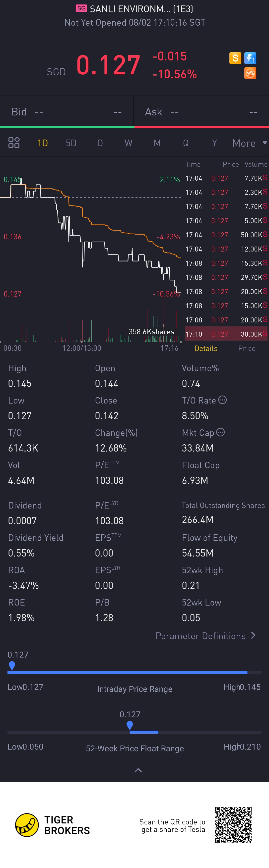Viewport: 269px width, 868px height.
Task: Click the Parameter Definitions link
Action: [201, 636]
